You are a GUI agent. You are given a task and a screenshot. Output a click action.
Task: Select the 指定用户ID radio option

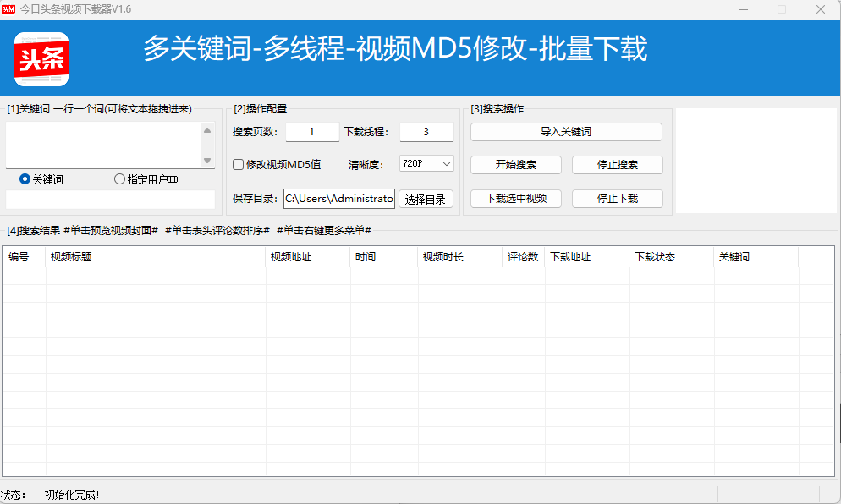(x=119, y=179)
